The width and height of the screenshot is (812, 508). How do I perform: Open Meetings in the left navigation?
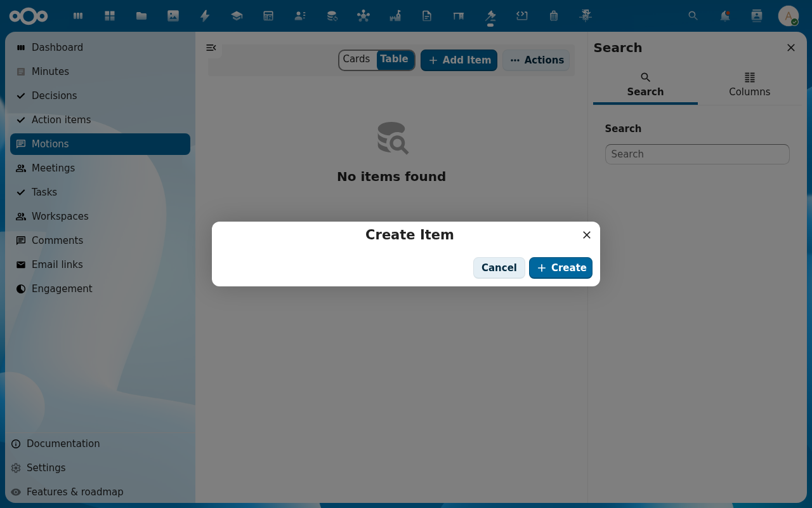click(x=100, y=168)
